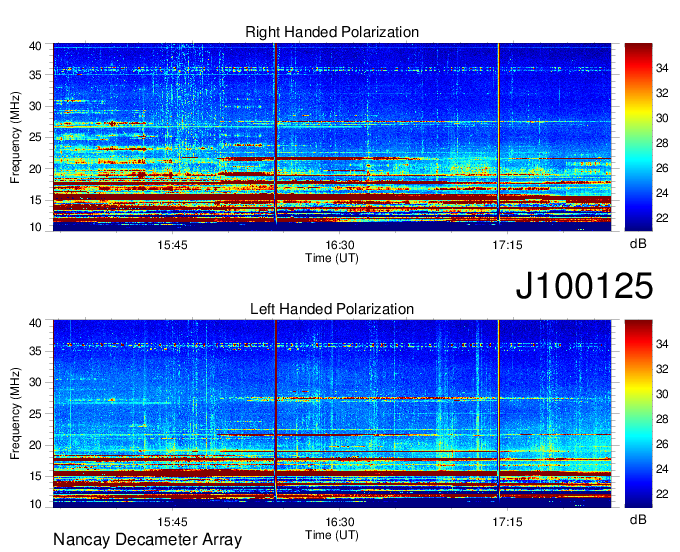The image size is (680, 552).
Task: Click the 16:30 time tick on bottom plot
Action: (x=340, y=522)
